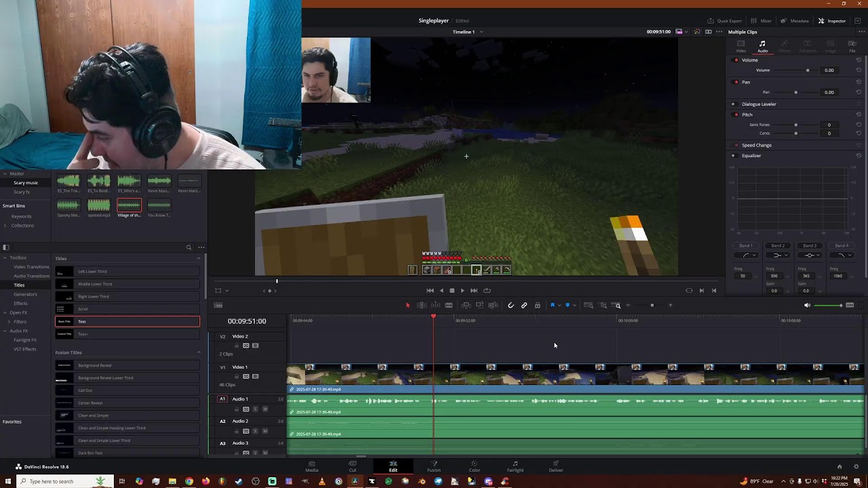Image resolution: width=868 pixels, height=488 pixels.
Task: Select the Scroll title preset
Action: coord(127,309)
